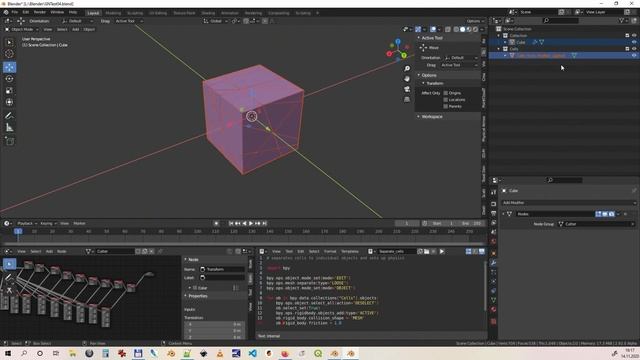640x360 pixels.
Task: Open the Blender logo menu
Action: pyautogui.click(x=6, y=12)
